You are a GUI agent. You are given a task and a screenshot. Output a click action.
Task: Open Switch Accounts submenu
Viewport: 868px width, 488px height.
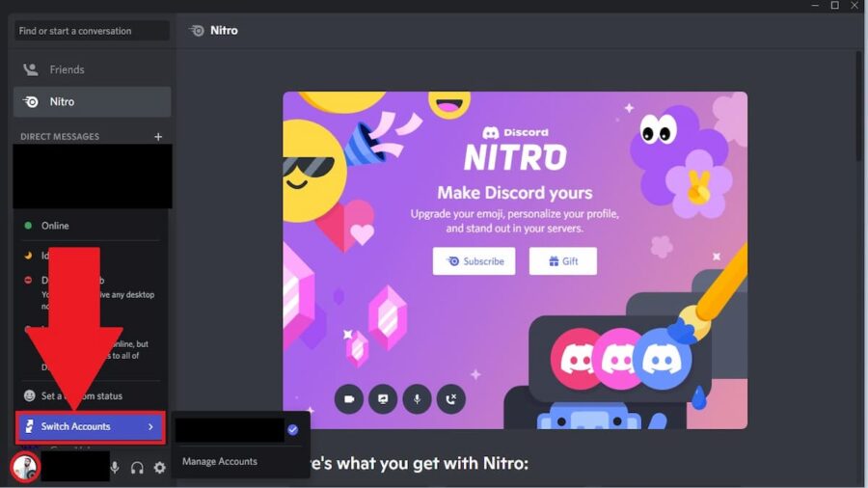pos(91,426)
